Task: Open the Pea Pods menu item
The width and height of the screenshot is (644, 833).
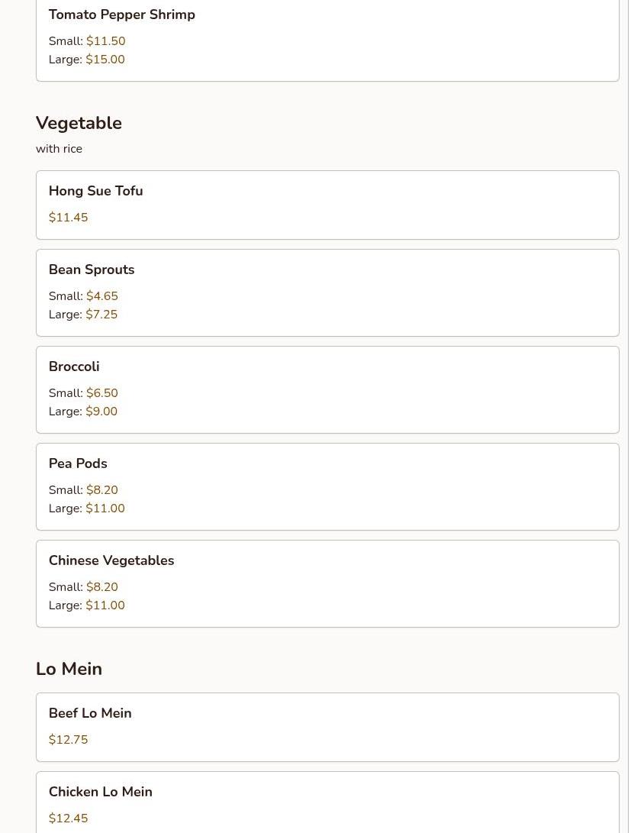Action: pos(77,463)
